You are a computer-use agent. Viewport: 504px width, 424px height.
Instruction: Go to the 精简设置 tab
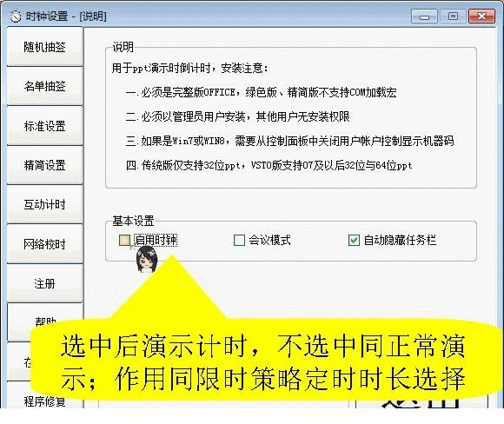tap(44, 165)
